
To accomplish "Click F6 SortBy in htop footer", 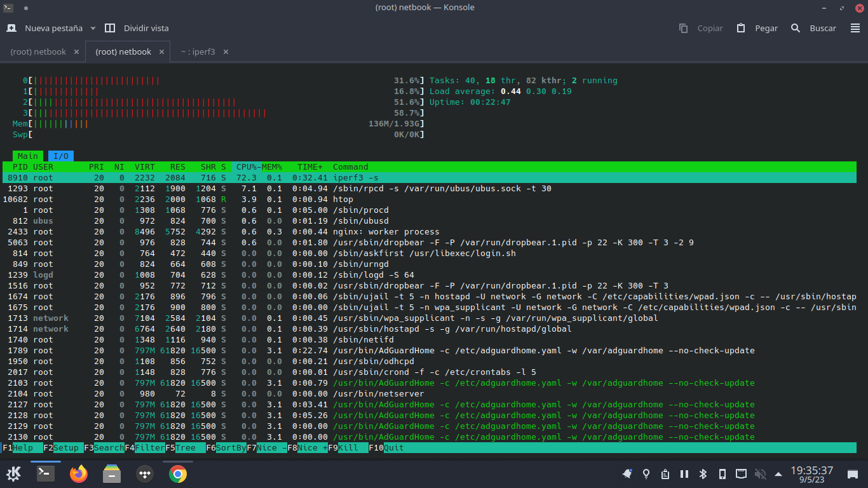I will click(226, 447).
